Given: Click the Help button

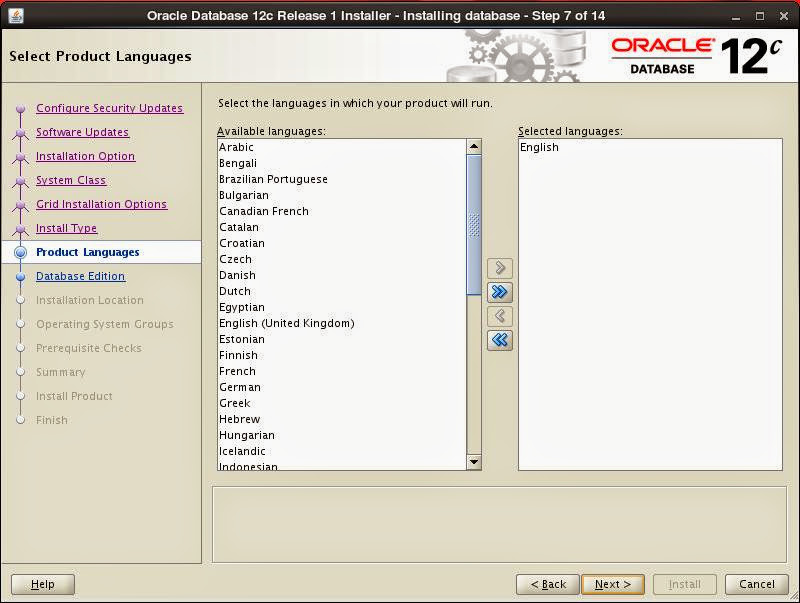Looking at the screenshot, I should tap(43, 584).
